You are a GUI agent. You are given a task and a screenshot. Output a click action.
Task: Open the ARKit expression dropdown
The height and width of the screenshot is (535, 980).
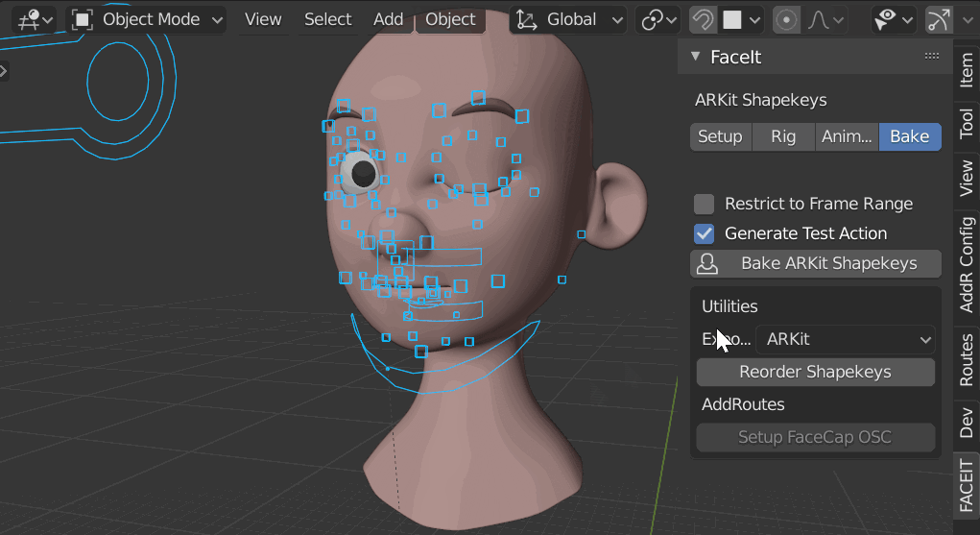click(845, 339)
